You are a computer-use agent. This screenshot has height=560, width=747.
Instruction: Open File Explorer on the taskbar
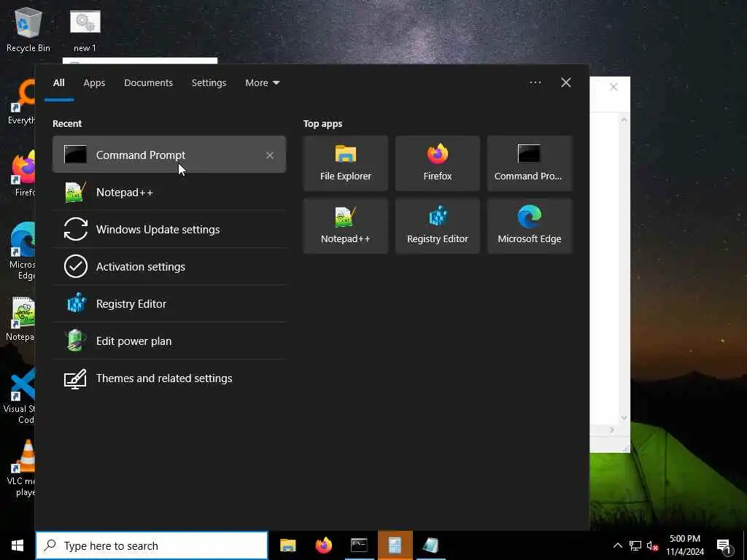[287, 545]
